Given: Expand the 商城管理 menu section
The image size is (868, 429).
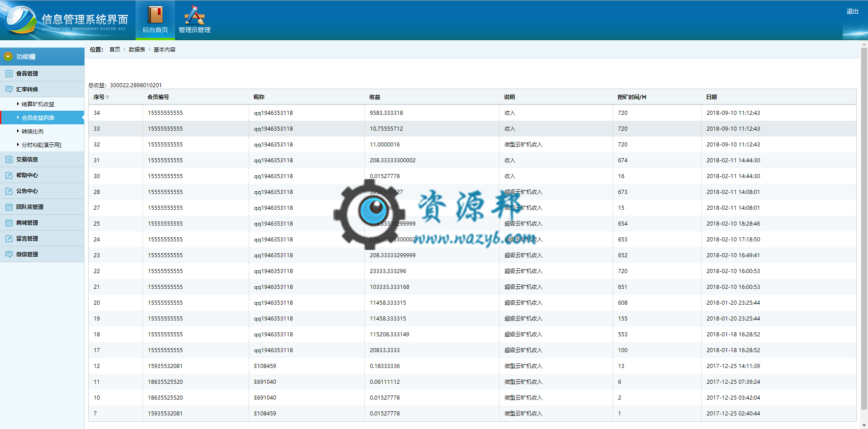Looking at the screenshot, I should 42,222.
